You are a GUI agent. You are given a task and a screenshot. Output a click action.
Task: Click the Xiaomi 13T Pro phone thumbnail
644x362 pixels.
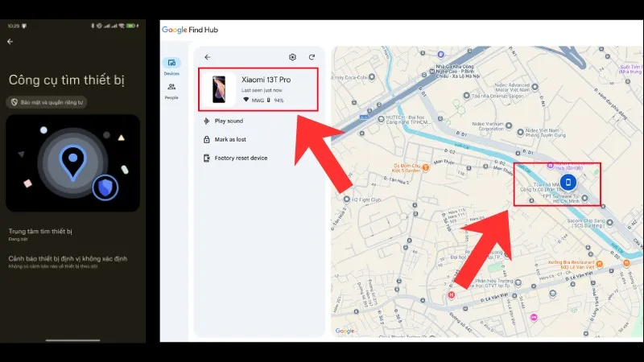click(x=218, y=89)
